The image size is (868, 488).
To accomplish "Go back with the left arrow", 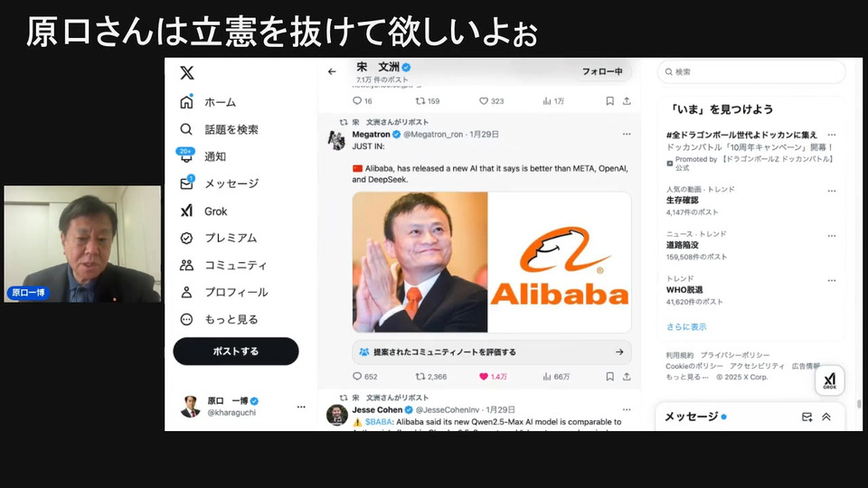I will pos(332,71).
